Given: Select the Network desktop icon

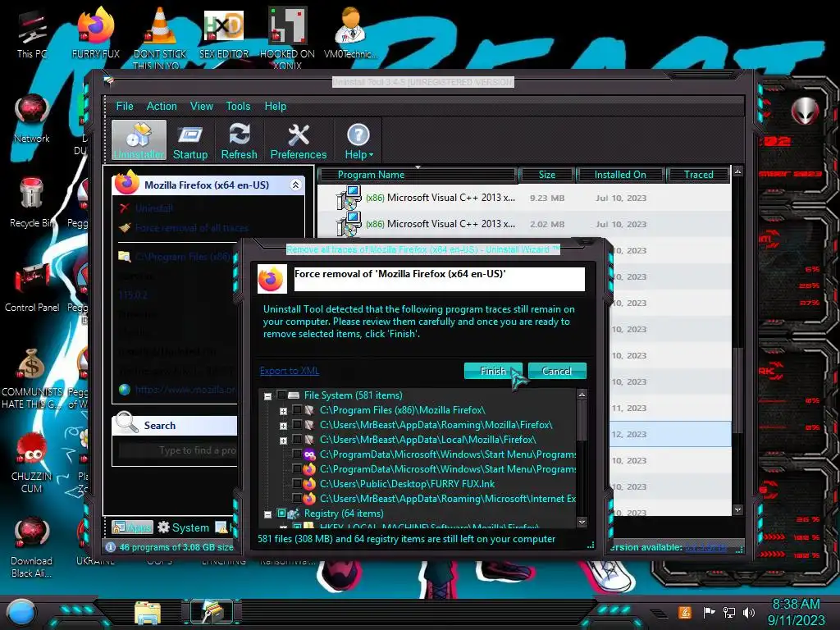Looking at the screenshot, I should pyautogui.click(x=32, y=117).
